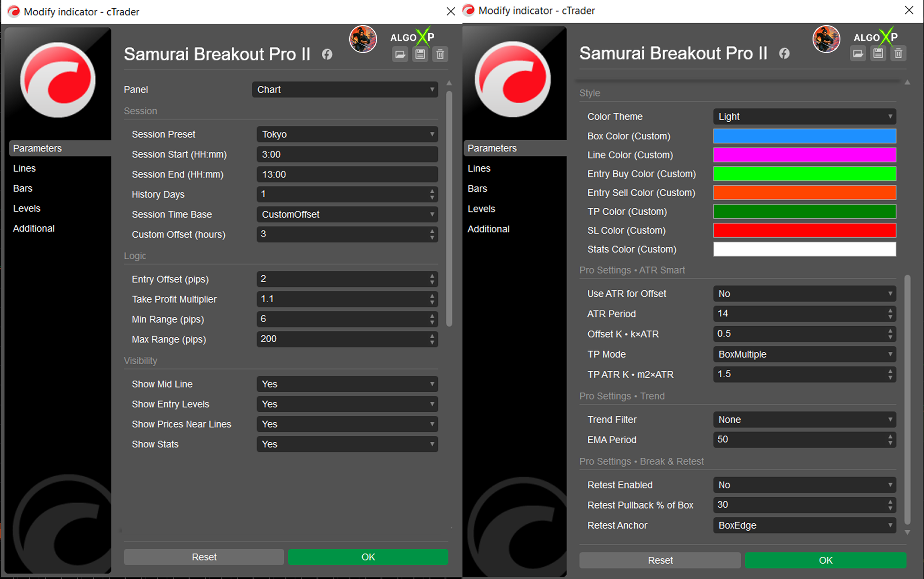Click EMA Period stepper field
The height and width of the screenshot is (579, 924).
805,440
